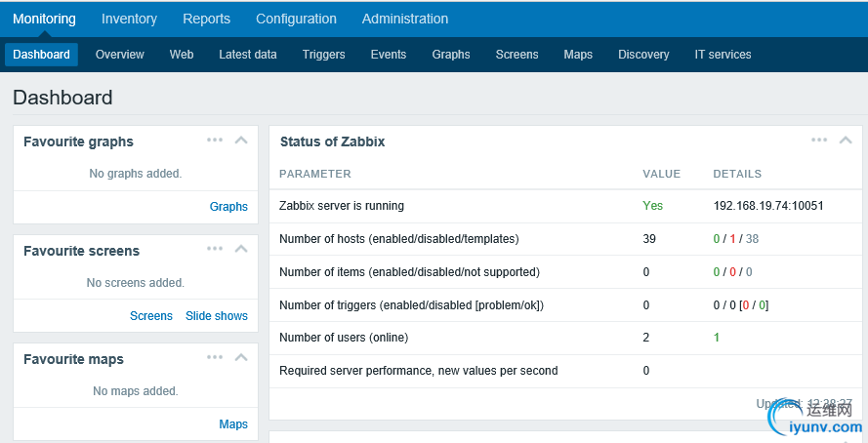Click the 'Number of triggers' row label
The height and width of the screenshot is (443, 868).
tap(412, 305)
